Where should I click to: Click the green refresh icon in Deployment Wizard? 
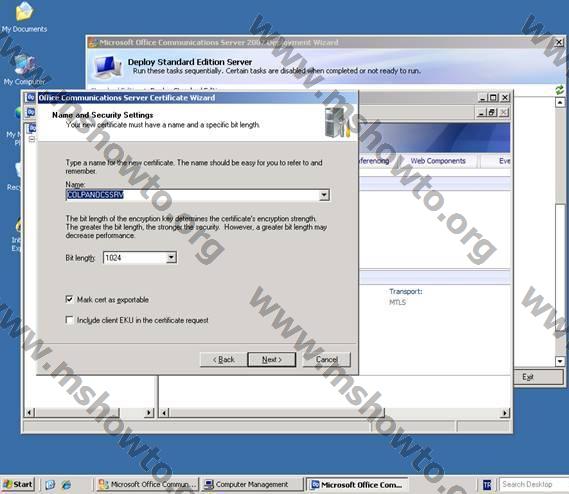pyautogui.click(x=559, y=90)
